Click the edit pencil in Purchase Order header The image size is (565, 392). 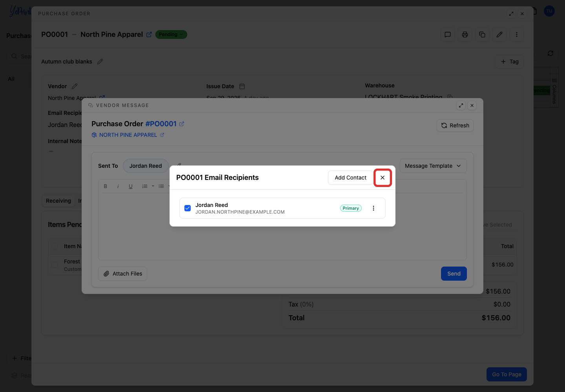[499, 34]
